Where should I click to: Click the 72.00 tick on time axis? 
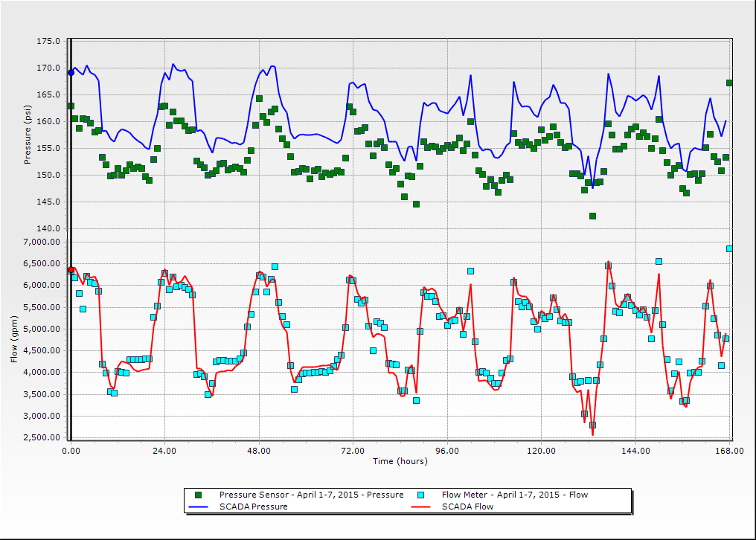tap(353, 451)
